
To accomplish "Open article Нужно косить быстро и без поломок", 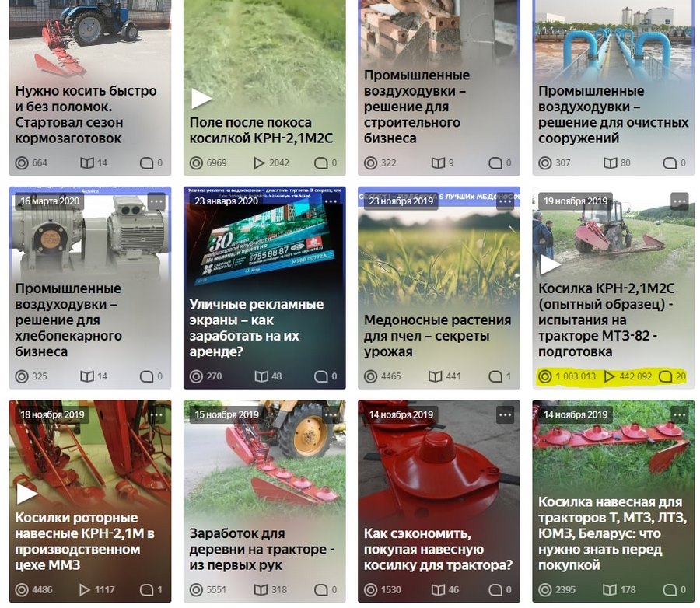I will 86,115.
